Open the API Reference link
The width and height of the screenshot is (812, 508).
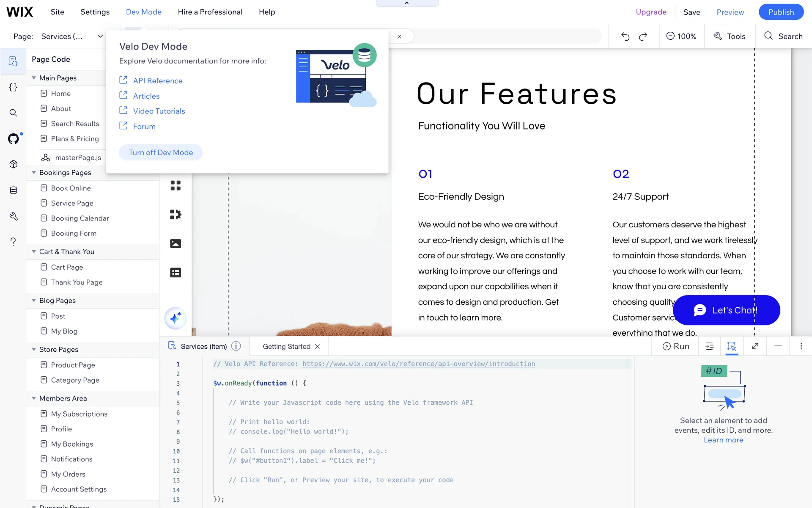point(157,81)
